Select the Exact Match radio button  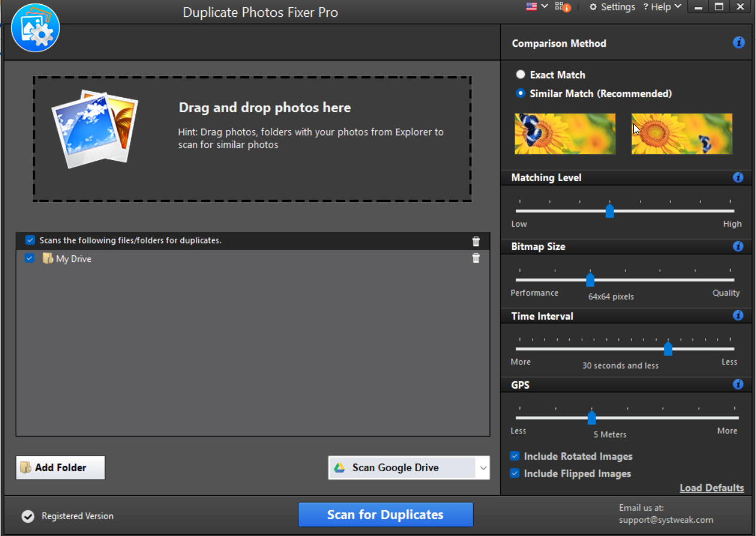pos(521,74)
